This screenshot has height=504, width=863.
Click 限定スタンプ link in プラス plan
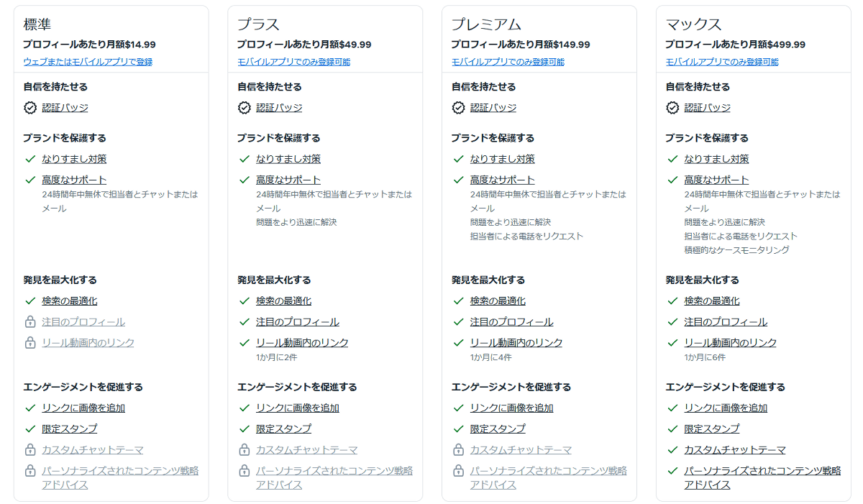pyautogui.click(x=283, y=429)
